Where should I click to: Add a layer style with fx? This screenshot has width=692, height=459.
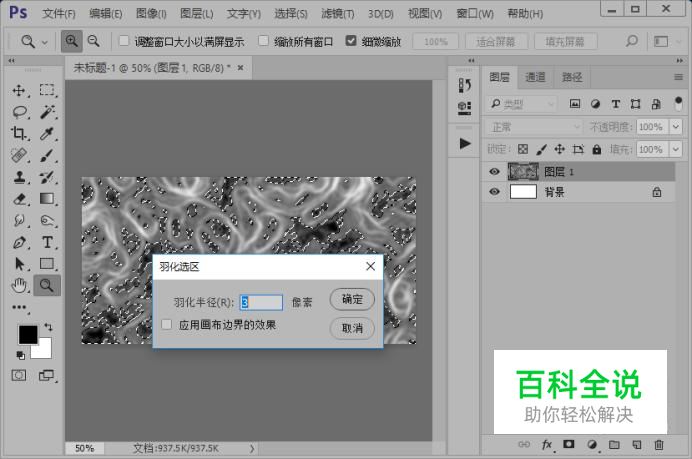547,444
